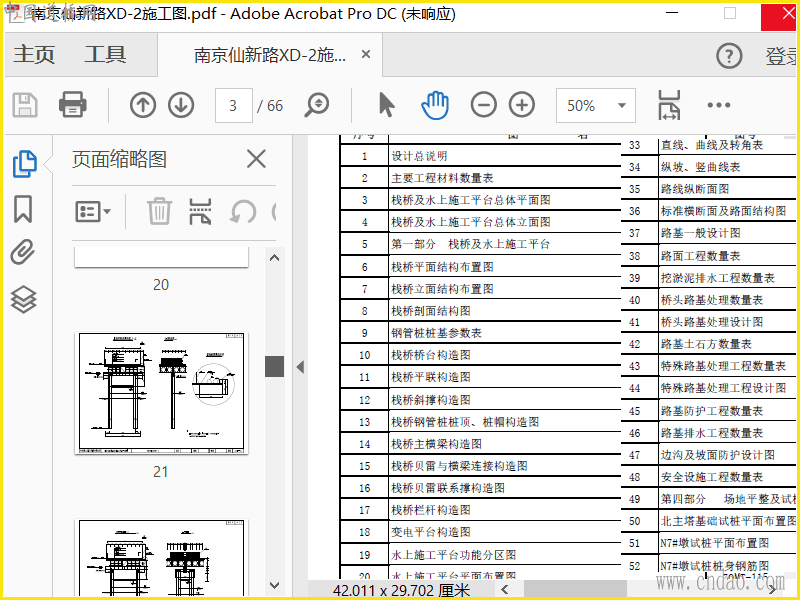Click the 主要工程材料数量表 row
The width and height of the screenshot is (800, 600).
[442, 178]
